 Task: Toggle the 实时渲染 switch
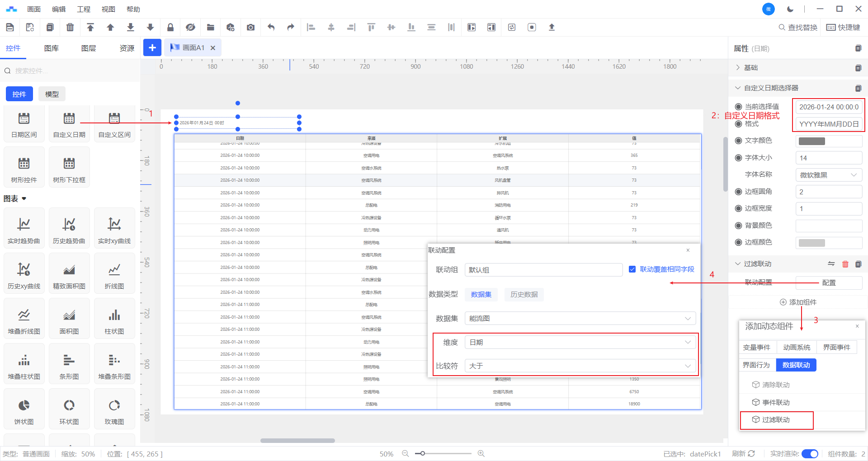tap(810, 454)
